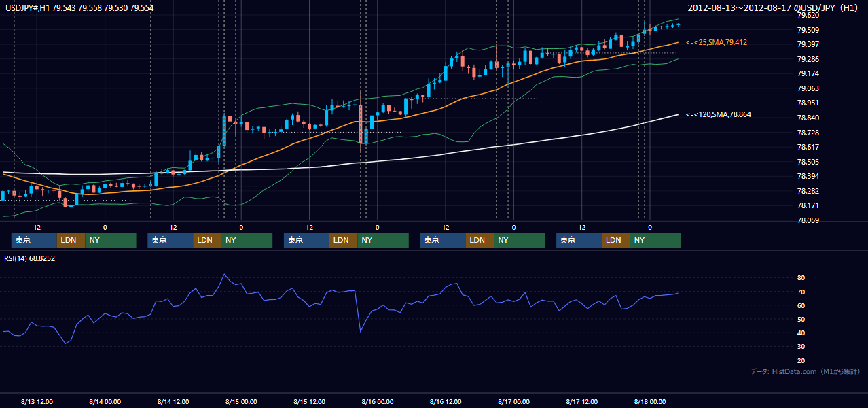Click RSI scale value 50
Viewport: 868px width, 408px height.
coord(801,319)
